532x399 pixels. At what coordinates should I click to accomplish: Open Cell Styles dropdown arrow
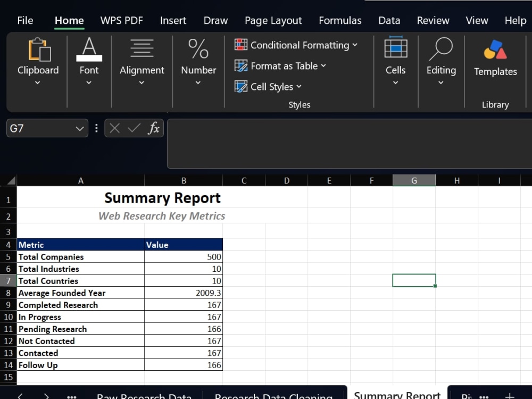coord(299,87)
